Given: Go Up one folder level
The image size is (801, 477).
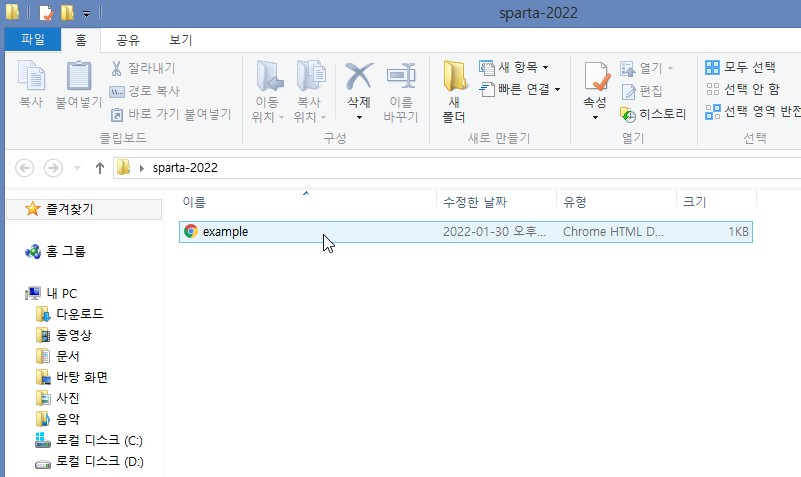Looking at the screenshot, I should [100, 168].
